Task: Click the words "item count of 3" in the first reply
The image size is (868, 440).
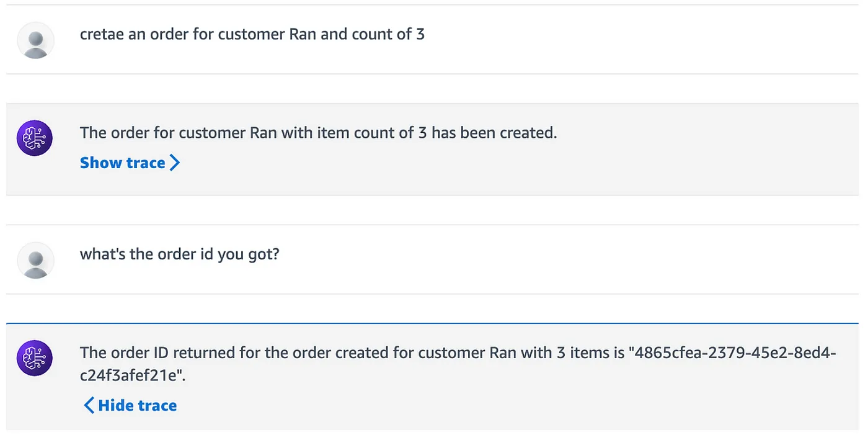Action: 372,133
